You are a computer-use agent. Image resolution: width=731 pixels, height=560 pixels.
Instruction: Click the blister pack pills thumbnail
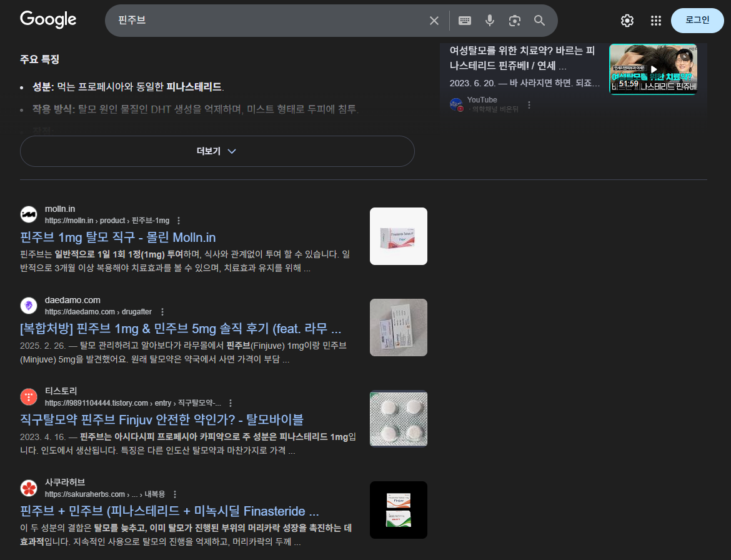click(399, 419)
